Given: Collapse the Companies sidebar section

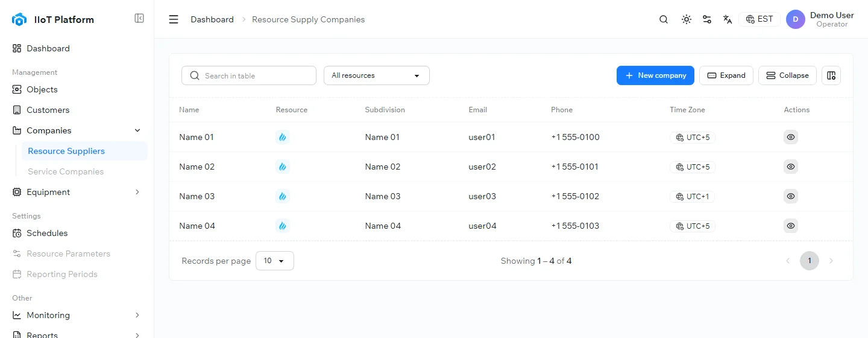Looking at the screenshot, I should 137,130.
